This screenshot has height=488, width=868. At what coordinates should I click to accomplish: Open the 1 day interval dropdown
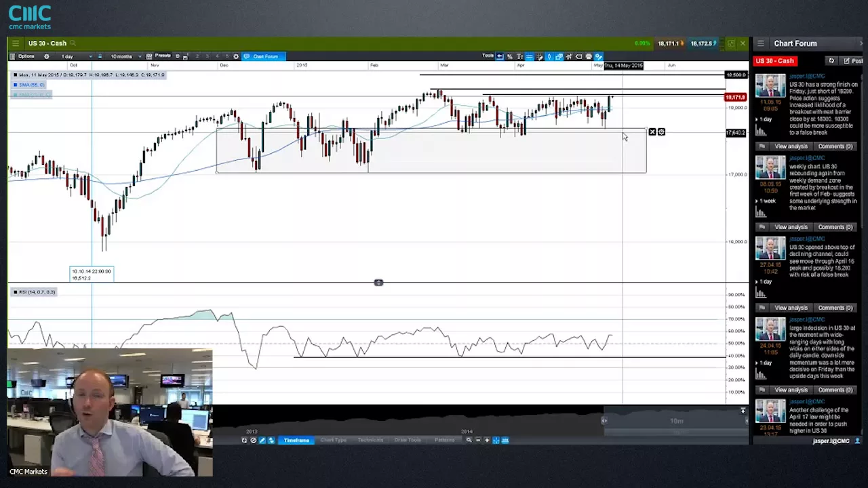77,56
